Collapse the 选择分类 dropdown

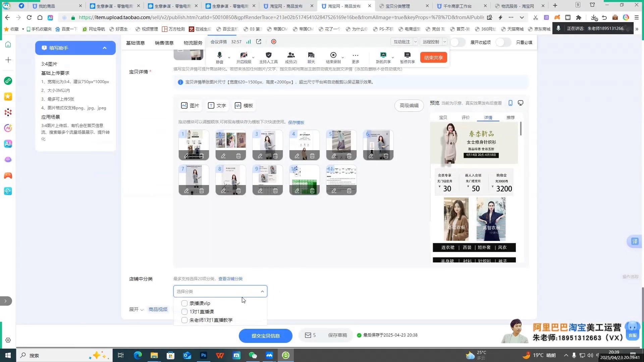click(x=262, y=292)
